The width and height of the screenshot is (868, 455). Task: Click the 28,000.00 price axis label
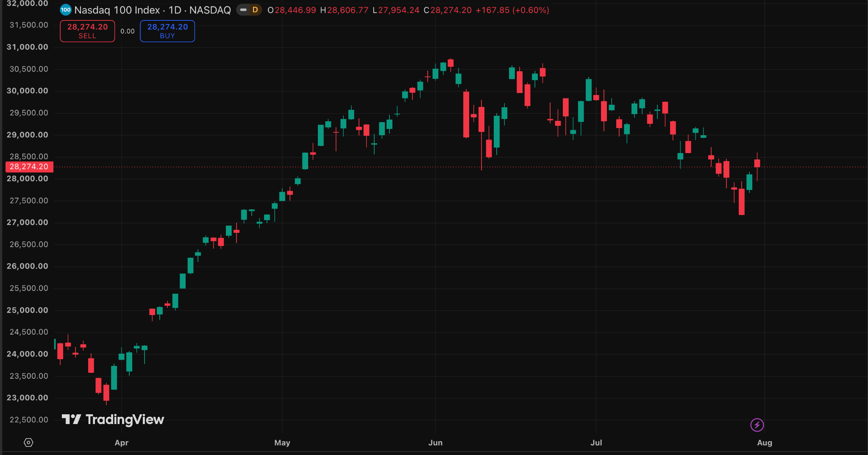[x=28, y=179]
